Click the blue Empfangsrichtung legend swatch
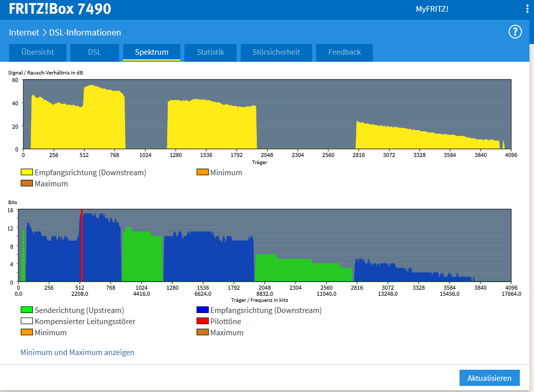534x392 pixels. [x=202, y=310]
